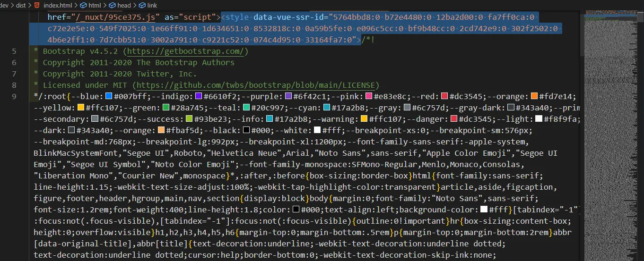
Task: Click the cube icon beside link breadcrumb
Action: (x=142, y=5)
